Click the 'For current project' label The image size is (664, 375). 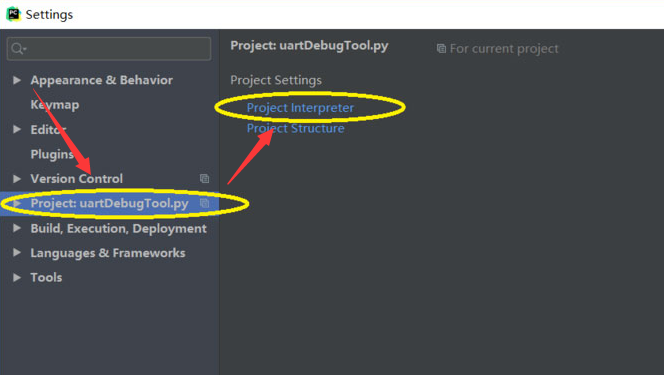click(x=504, y=49)
